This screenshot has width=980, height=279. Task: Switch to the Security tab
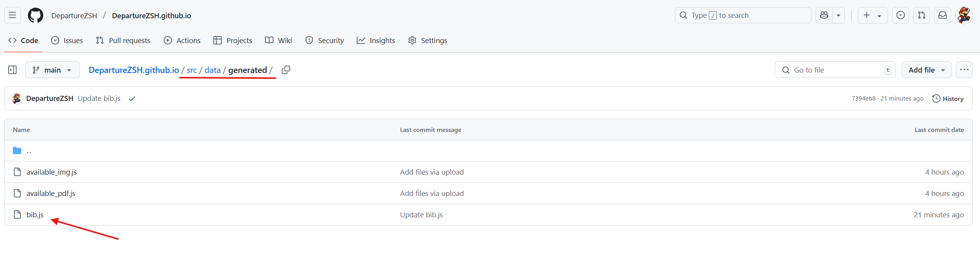(324, 40)
